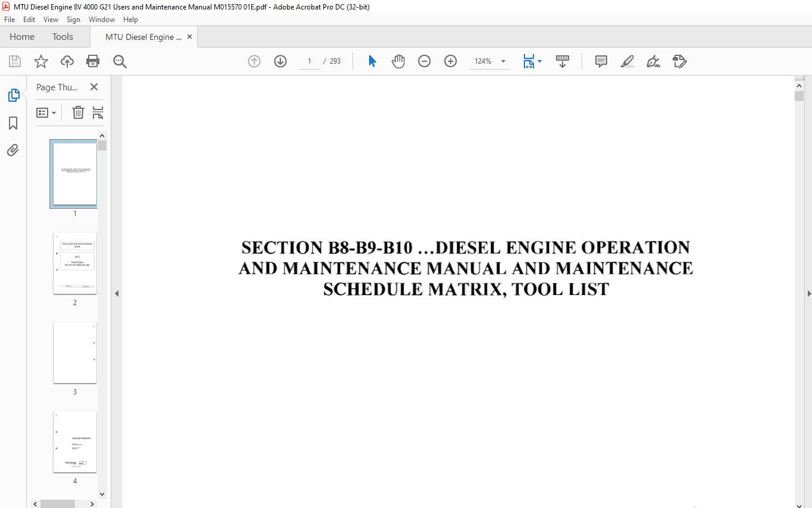Viewport: 812px width, 508px height.
Task: Delete selected page with trash icon
Action: click(78, 112)
